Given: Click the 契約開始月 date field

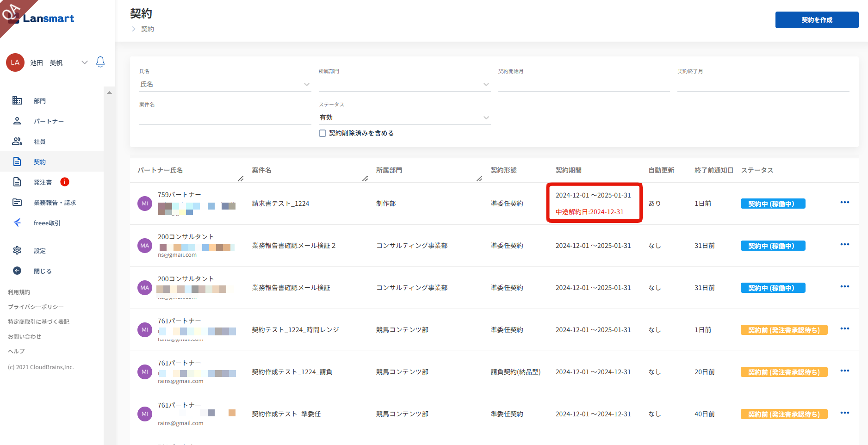Looking at the screenshot, I should pyautogui.click(x=583, y=84).
